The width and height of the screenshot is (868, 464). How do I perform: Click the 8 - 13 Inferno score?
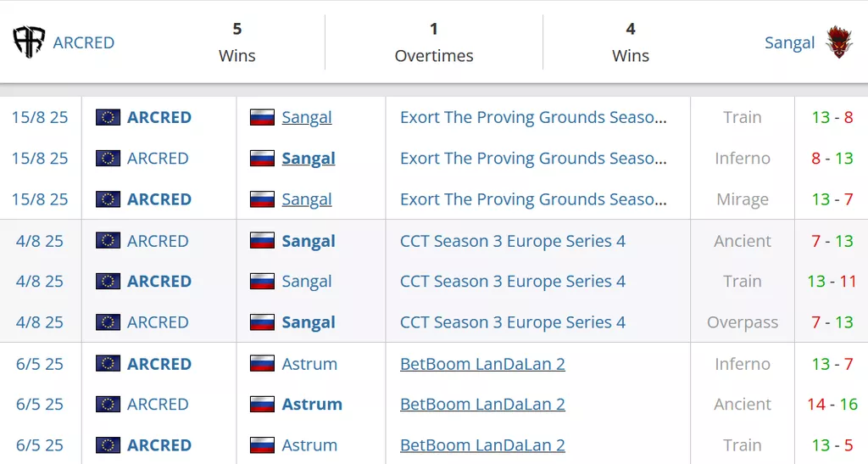832,159
